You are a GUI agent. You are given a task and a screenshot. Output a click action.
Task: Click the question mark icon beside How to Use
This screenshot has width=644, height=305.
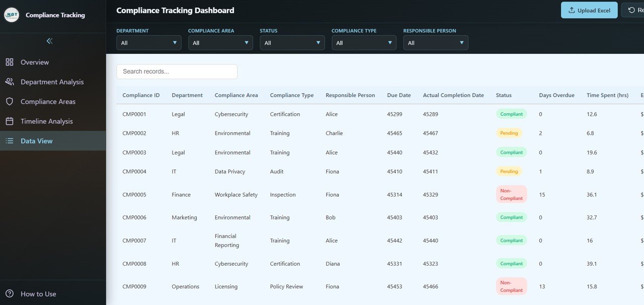pyautogui.click(x=9, y=294)
